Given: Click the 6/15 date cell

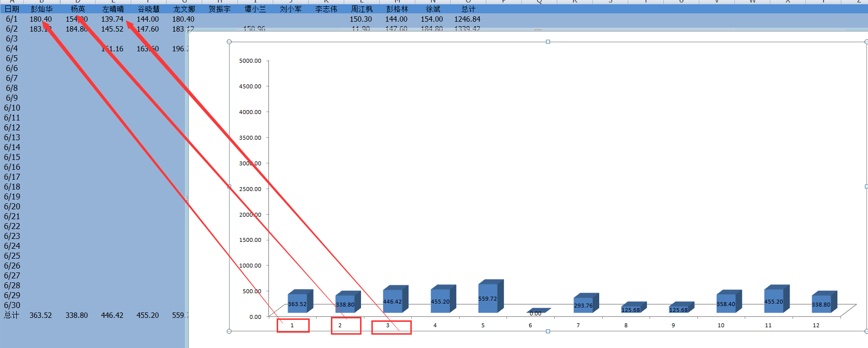Looking at the screenshot, I should click(x=12, y=157).
